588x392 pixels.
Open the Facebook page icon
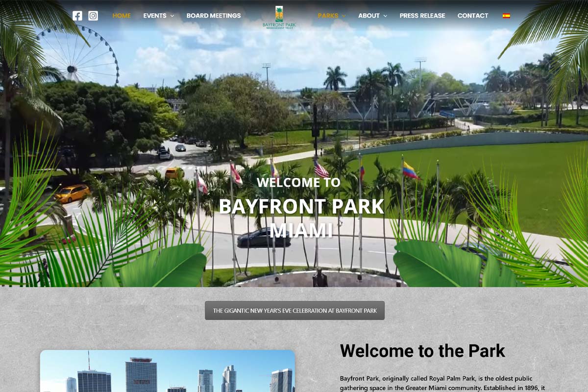tap(77, 16)
